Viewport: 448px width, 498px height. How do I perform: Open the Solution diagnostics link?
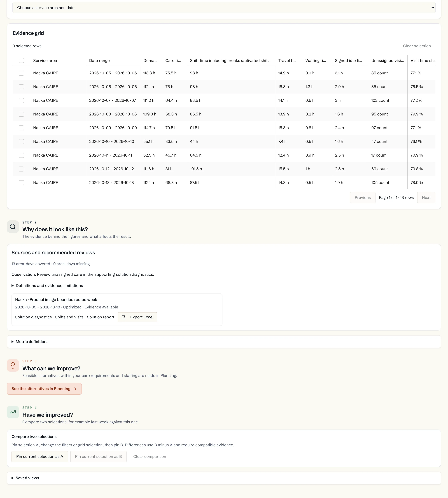point(33,317)
